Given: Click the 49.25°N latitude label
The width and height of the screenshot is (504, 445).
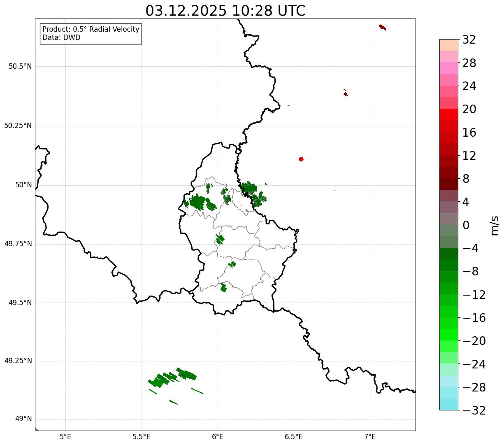Looking at the screenshot, I should pos(18,361).
